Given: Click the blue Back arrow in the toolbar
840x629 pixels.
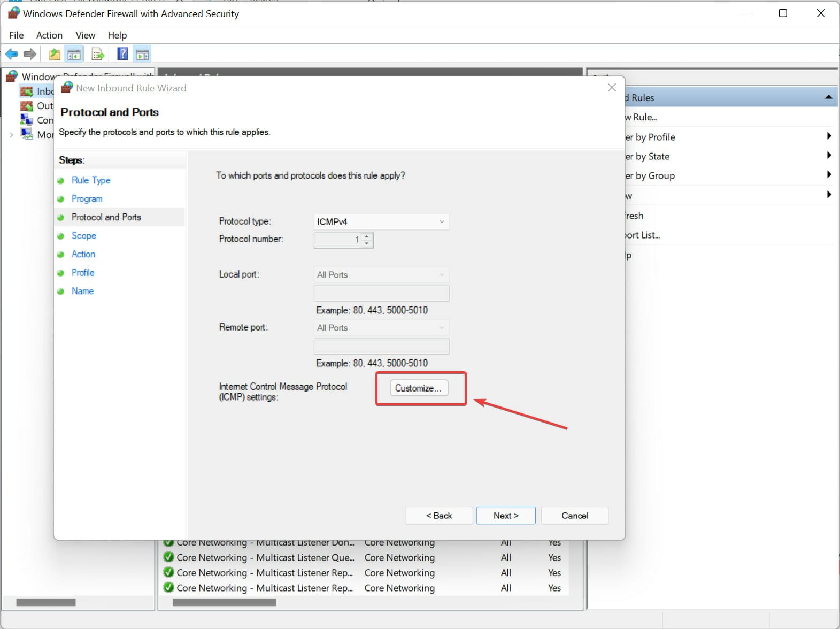Looking at the screenshot, I should click(x=11, y=54).
